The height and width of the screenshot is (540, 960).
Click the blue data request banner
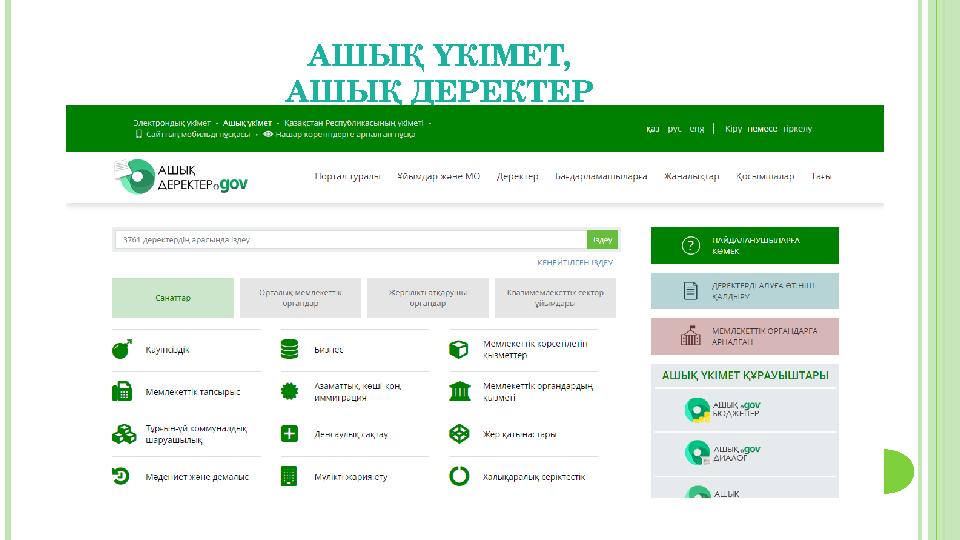pos(744,291)
